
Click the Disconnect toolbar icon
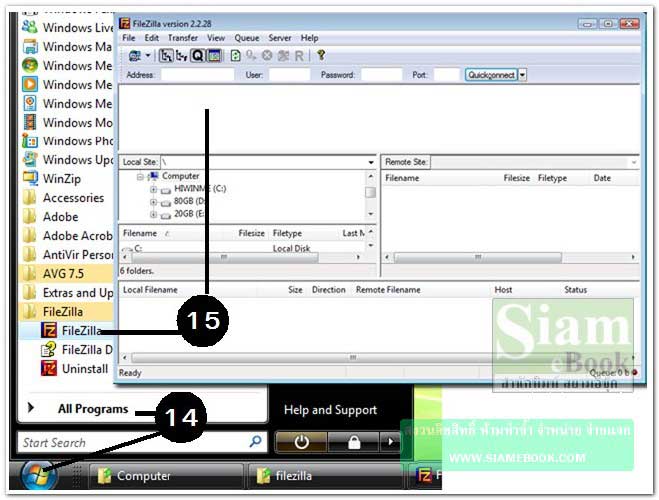(x=284, y=55)
